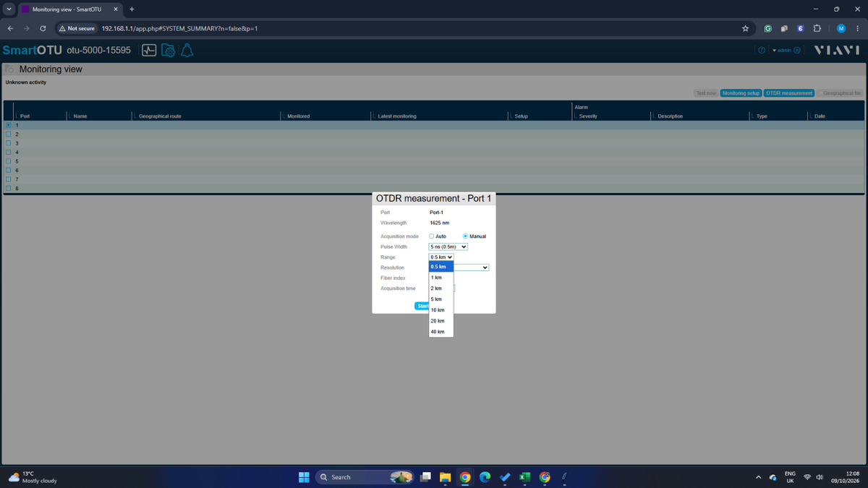Open Excel from the taskbar
868x488 pixels.
(x=525, y=477)
